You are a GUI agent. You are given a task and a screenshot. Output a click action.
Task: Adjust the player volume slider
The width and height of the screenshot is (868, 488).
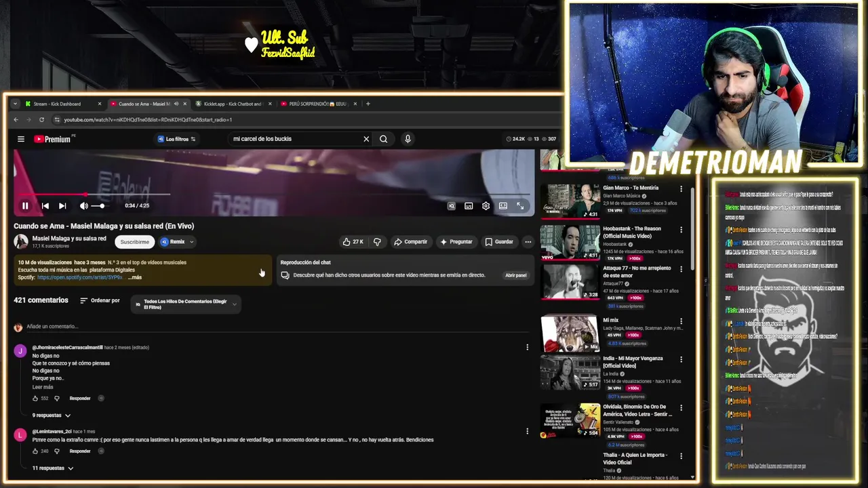(x=98, y=206)
